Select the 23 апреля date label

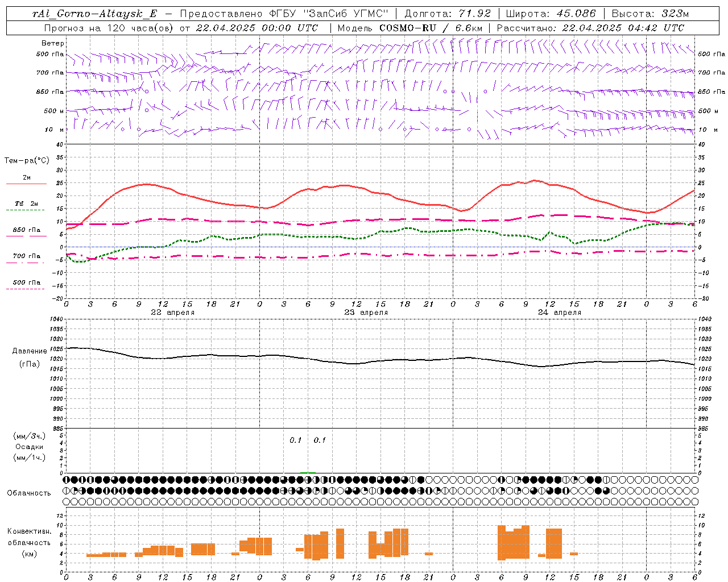(366, 313)
